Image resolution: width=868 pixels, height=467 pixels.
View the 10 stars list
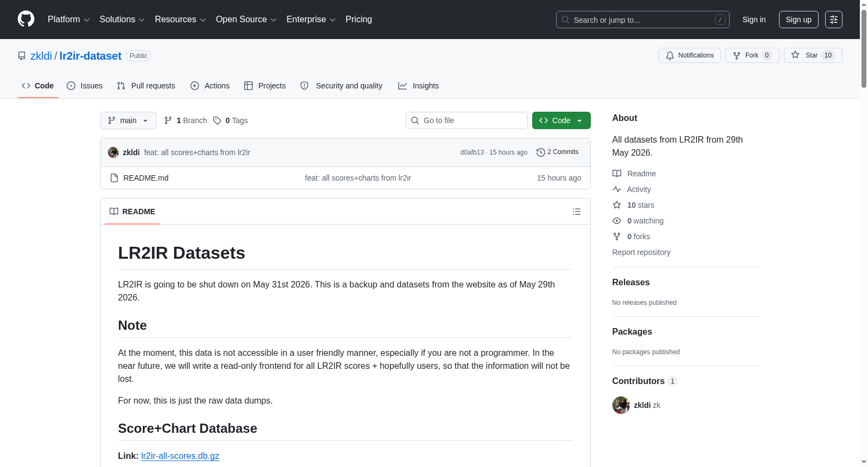[x=634, y=205]
